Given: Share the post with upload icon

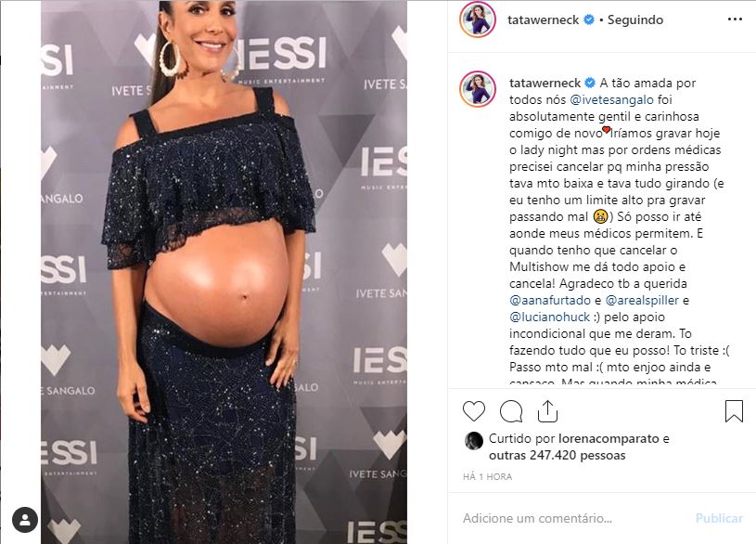Looking at the screenshot, I should point(547,411).
